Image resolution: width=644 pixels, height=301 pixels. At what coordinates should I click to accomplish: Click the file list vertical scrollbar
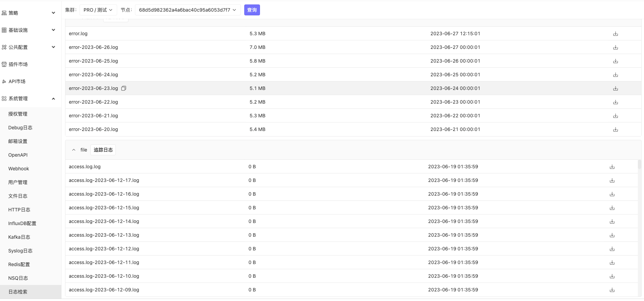639,164
